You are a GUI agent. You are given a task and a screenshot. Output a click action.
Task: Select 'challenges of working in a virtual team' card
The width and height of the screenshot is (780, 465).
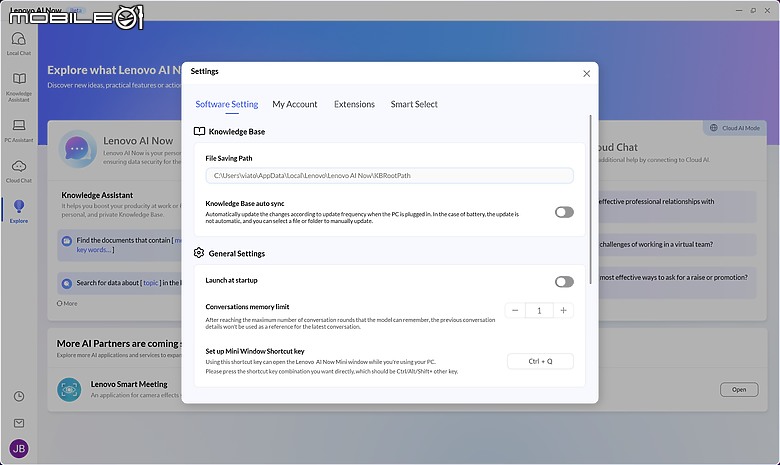(677, 245)
